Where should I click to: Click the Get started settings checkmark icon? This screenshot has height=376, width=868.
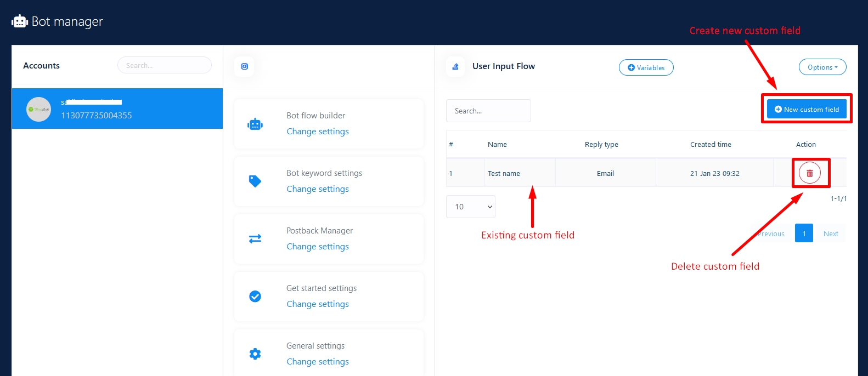255,297
